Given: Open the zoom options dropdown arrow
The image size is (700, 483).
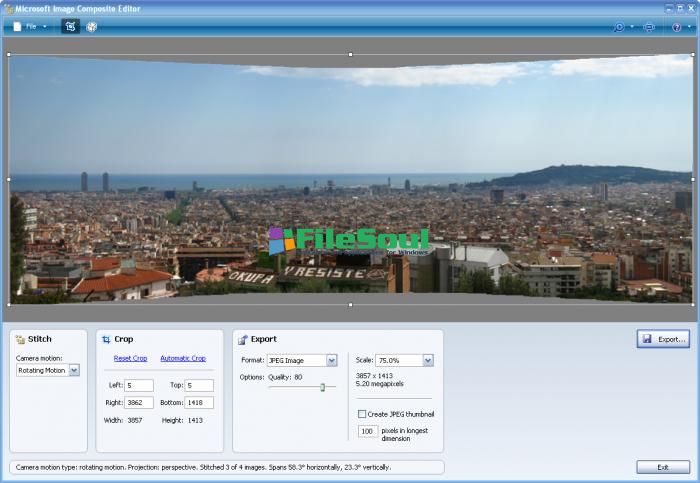Looking at the screenshot, I should tap(632, 27).
